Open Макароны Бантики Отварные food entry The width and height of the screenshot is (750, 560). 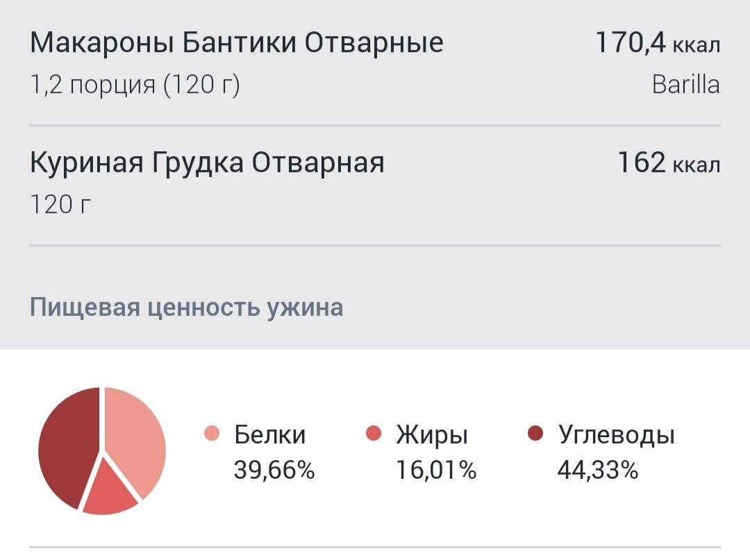point(375,63)
